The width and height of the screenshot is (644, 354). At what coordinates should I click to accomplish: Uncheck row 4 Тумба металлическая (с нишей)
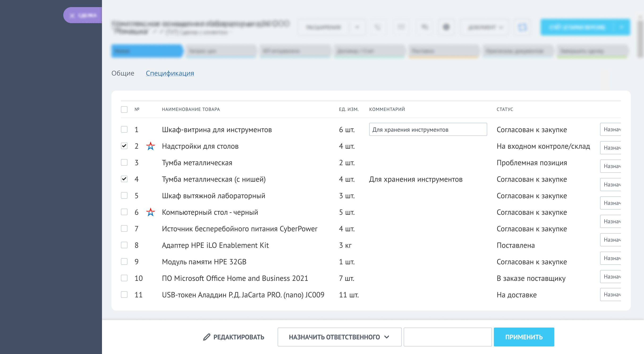click(x=124, y=179)
